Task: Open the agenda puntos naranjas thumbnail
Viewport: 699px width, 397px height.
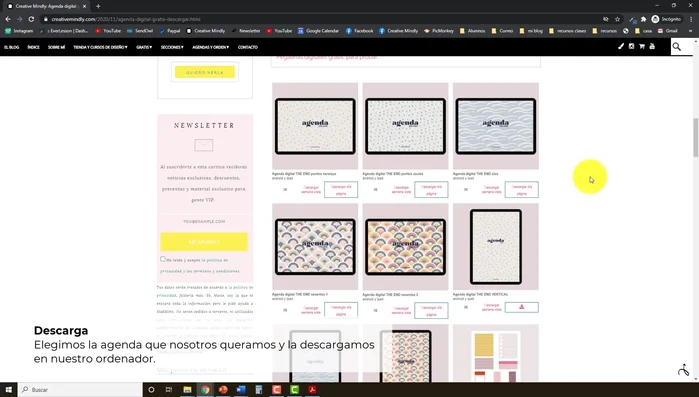Action: (x=315, y=126)
